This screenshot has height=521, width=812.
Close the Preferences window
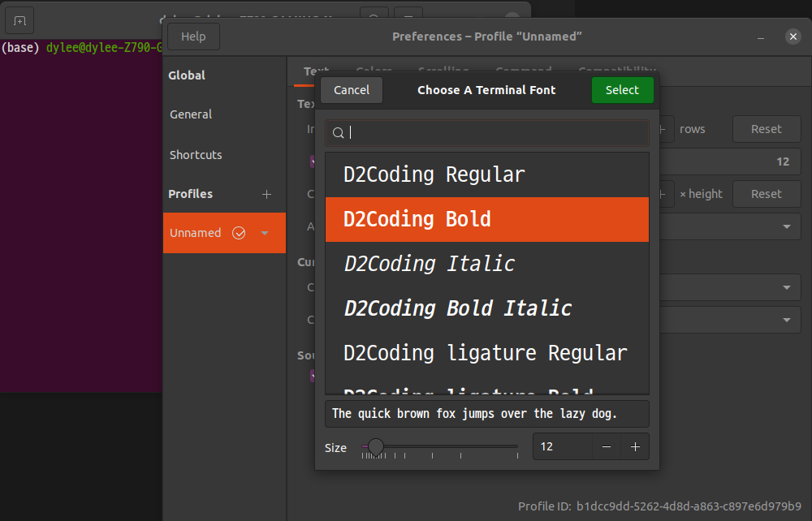pos(793,37)
